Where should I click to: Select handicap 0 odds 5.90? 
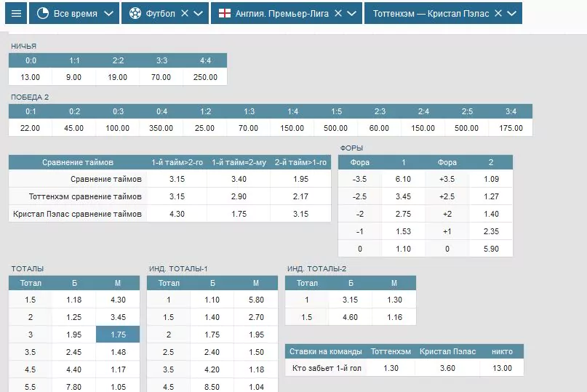[x=491, y=249]
